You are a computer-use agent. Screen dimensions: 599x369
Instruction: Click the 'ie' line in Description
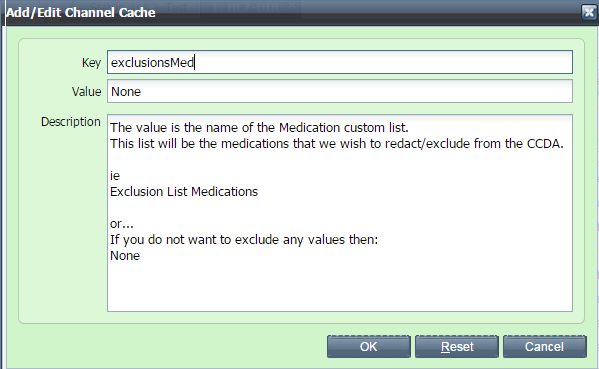(x=115, y=176)
